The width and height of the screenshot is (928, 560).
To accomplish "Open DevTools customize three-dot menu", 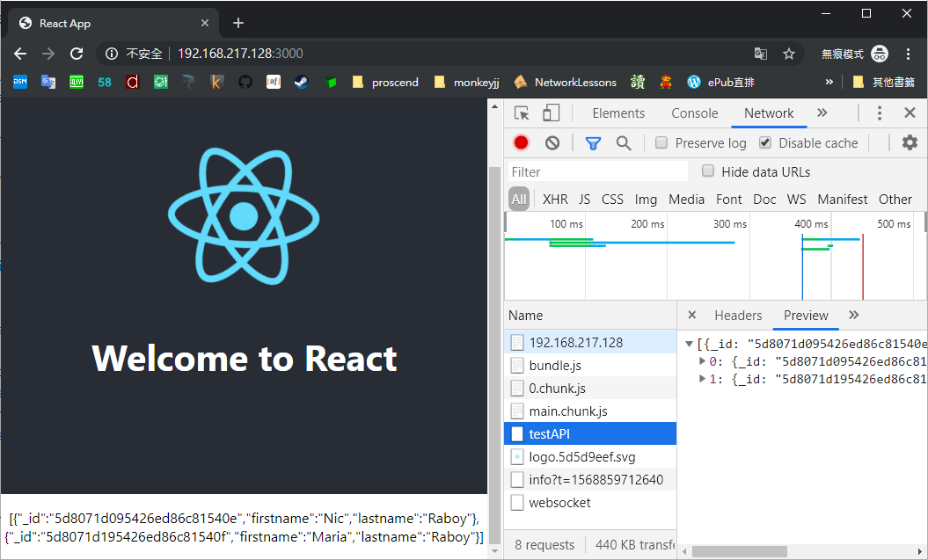I will tap(880, 113).
